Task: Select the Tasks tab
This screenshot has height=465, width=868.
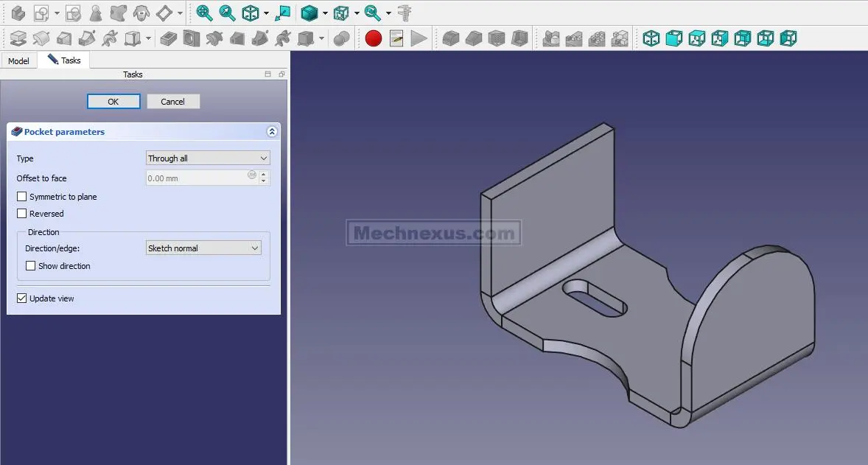Action: [65, 60]
